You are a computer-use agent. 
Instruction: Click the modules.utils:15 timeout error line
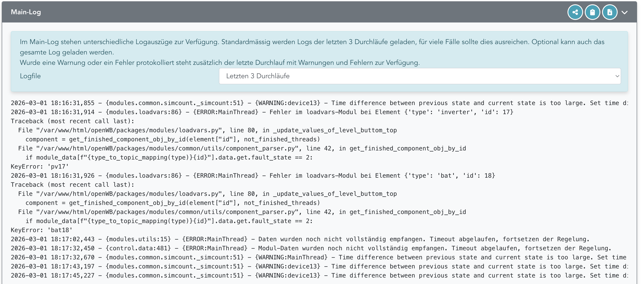(x=300, y=239)
